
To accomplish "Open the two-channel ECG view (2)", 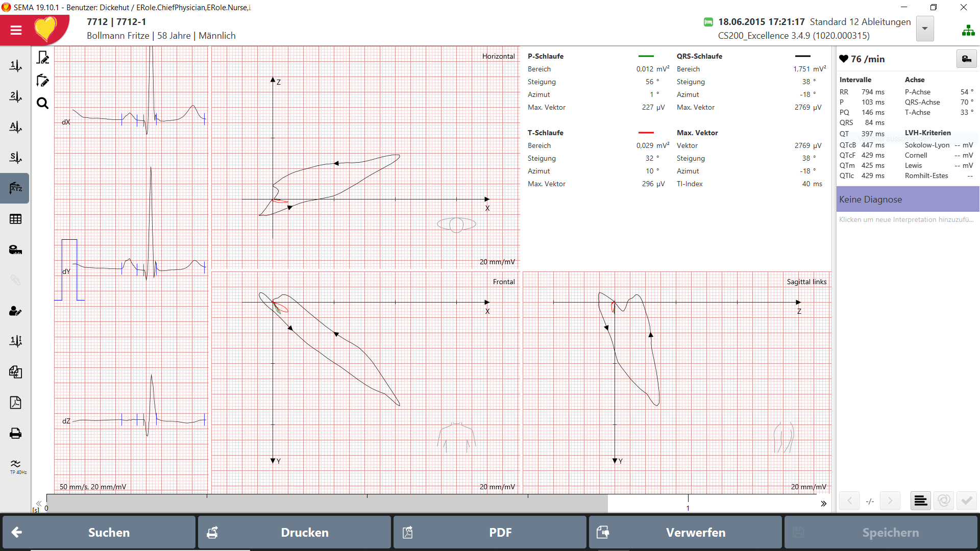I will (15, 96).
